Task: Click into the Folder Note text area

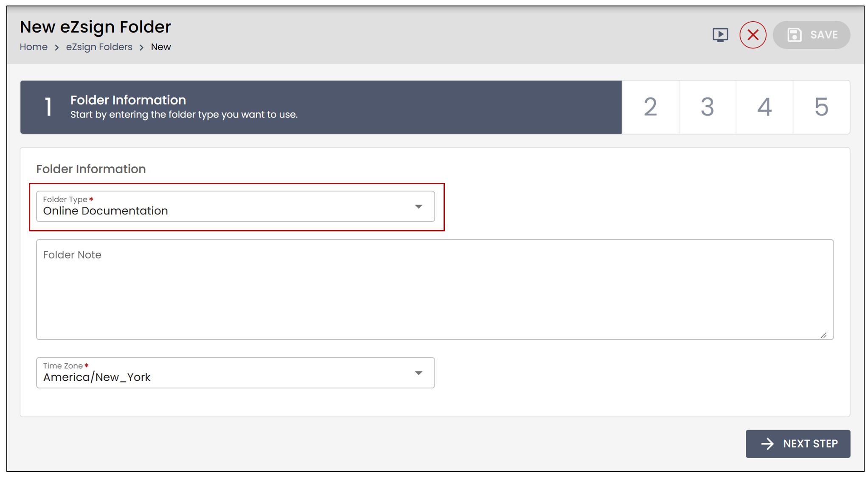Action: coord(435,290)
